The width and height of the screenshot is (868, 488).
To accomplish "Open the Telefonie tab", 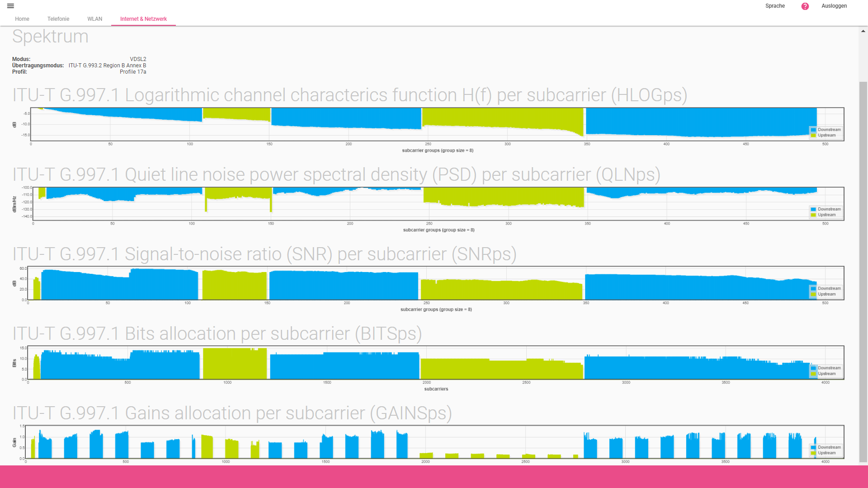I will click(58, 19).
